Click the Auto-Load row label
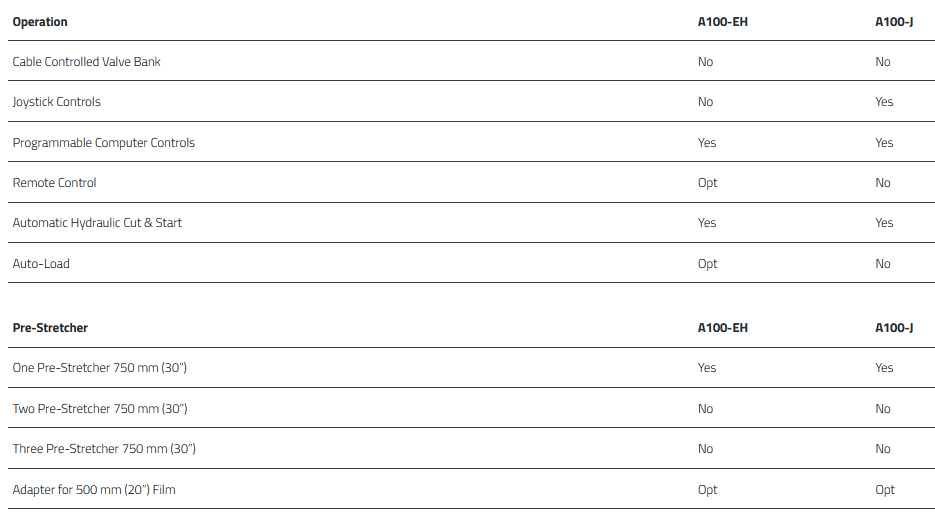The height and width of the screenshot is (516, 935). [41, 264]
